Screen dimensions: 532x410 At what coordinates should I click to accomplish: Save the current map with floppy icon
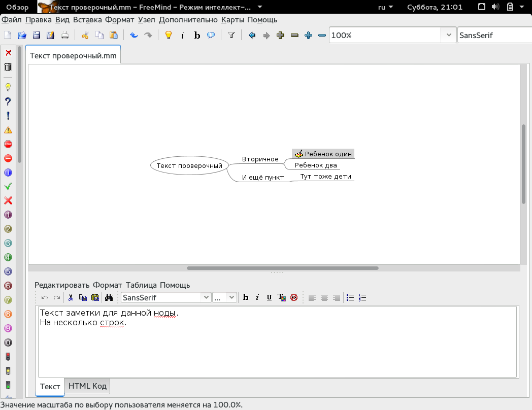click(x=37, y=35)
